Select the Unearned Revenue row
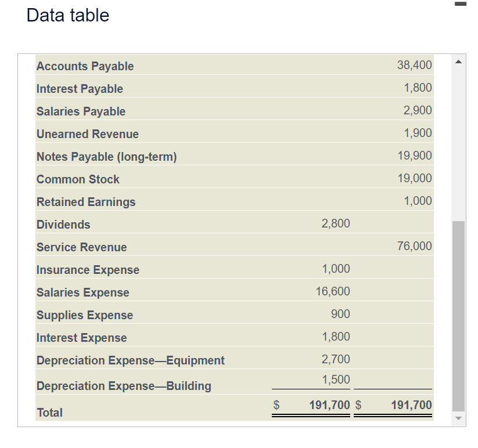Viewport: 478px width, 448px height. pos(87,134)
